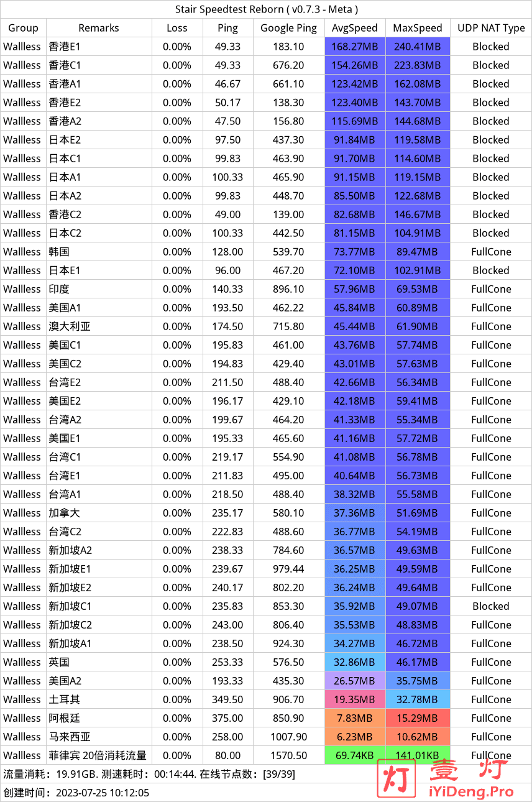Click the Blocked NAT type for 新加坡C1
This screenshot has height=802, width=532.
(491, 606)
